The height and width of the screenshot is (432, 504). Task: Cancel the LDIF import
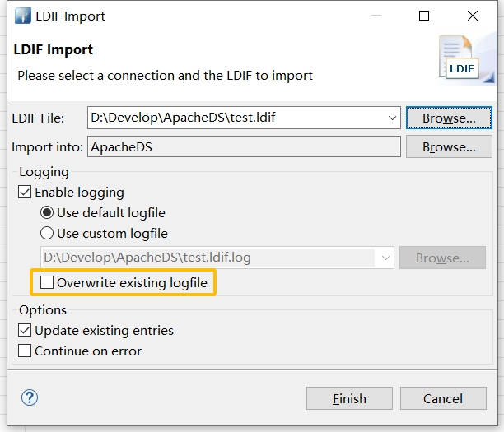tap(443, 398)
